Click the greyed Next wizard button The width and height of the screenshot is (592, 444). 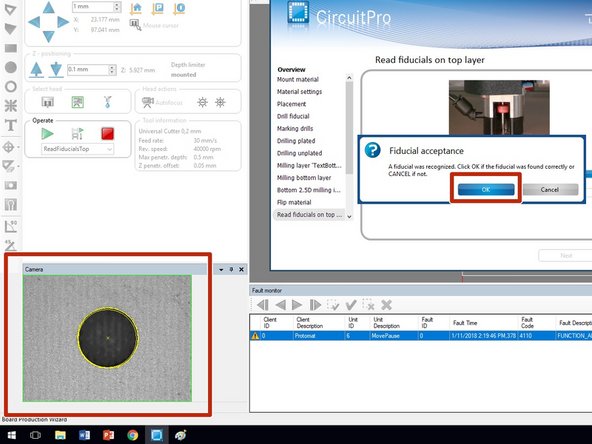pyautogui.click(x=565, y=256)
